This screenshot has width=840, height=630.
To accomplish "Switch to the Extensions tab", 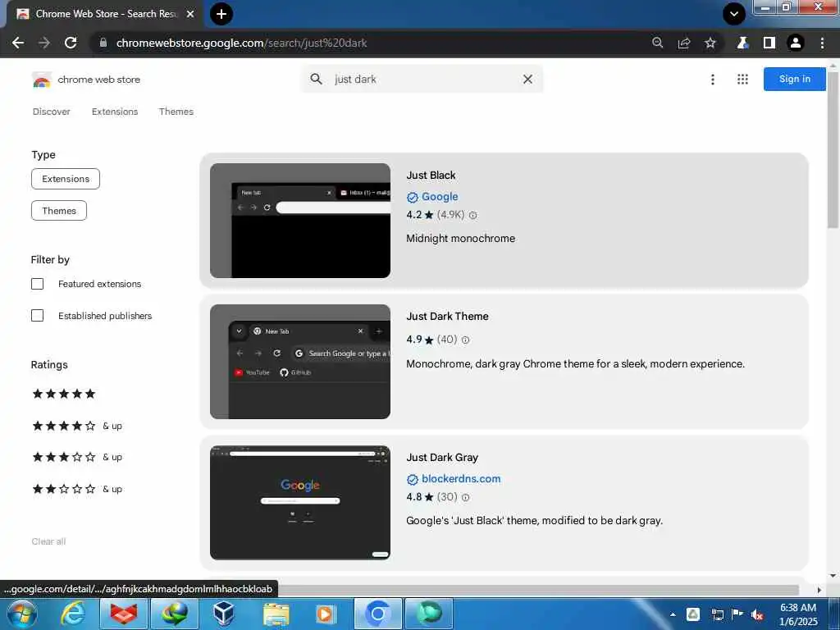I will pyautogui.click(x=115, y=112).
